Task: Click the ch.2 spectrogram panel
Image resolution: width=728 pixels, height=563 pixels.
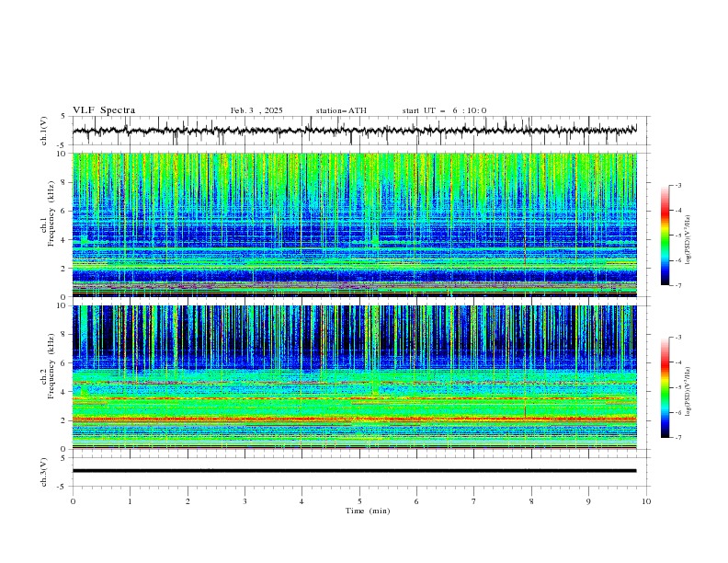Action: pyautogui.click(x=354, y=377)
